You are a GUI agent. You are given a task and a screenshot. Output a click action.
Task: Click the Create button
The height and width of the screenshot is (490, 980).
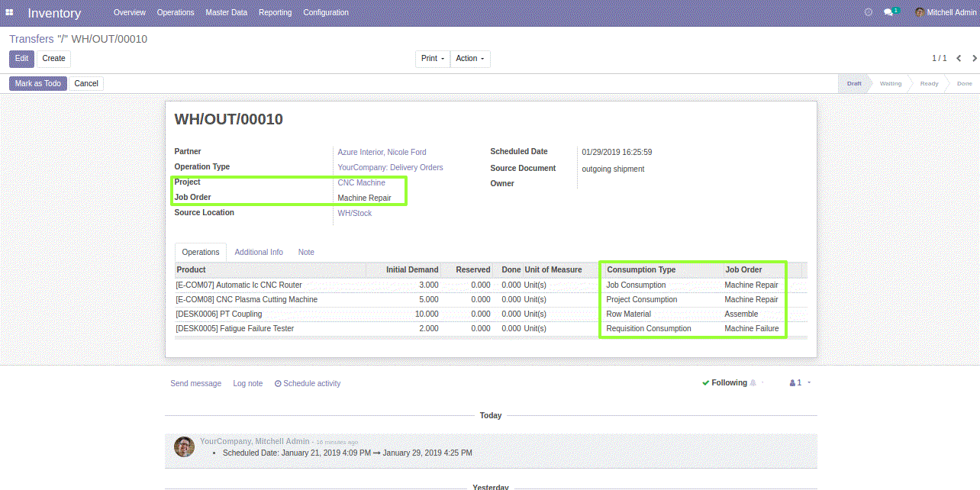53,59
